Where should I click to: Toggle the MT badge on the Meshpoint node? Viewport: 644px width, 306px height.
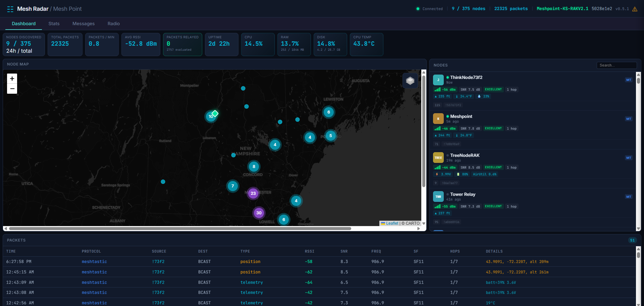click(x=629, y=119)
